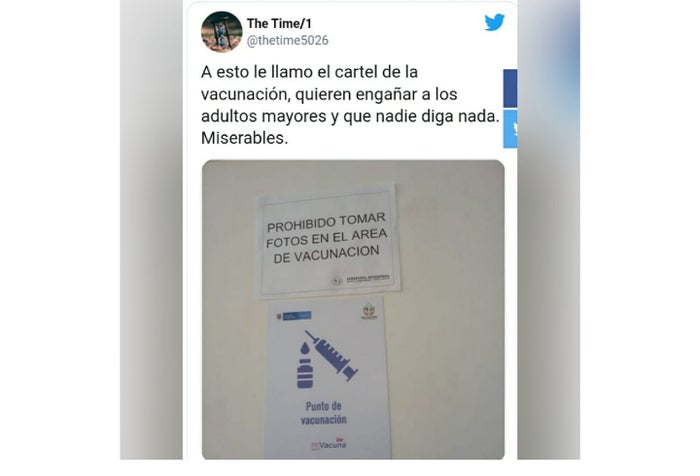Click the tweet text about cartel de la vacunación
The height and width of the screenshot is (476, 700).
tap(350, 105)
